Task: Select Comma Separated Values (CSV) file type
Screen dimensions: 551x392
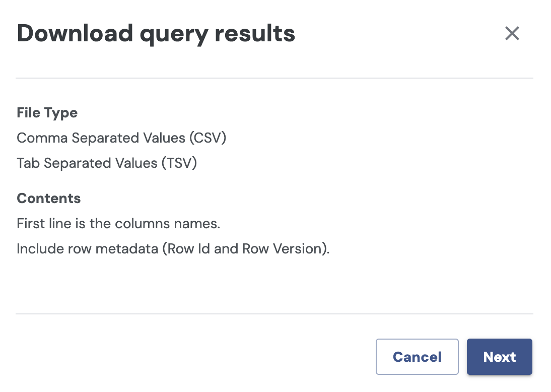Action: (x=121, y=138)
